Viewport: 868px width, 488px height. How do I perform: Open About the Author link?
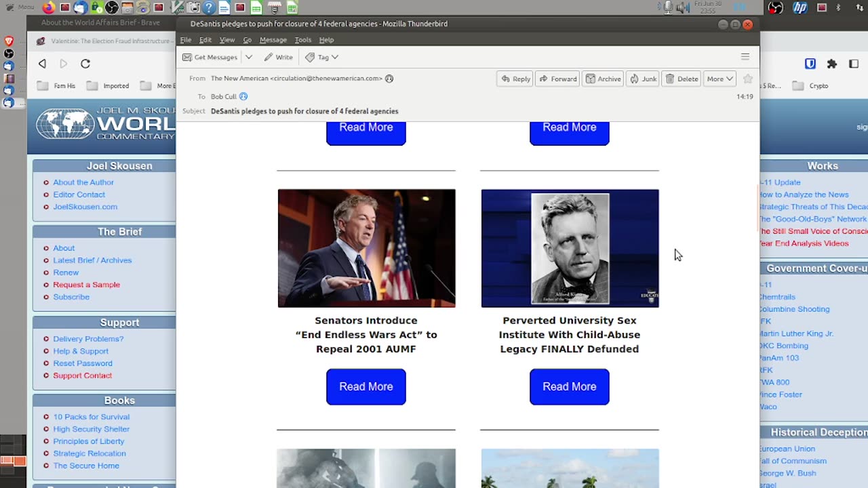pos(83,182)
